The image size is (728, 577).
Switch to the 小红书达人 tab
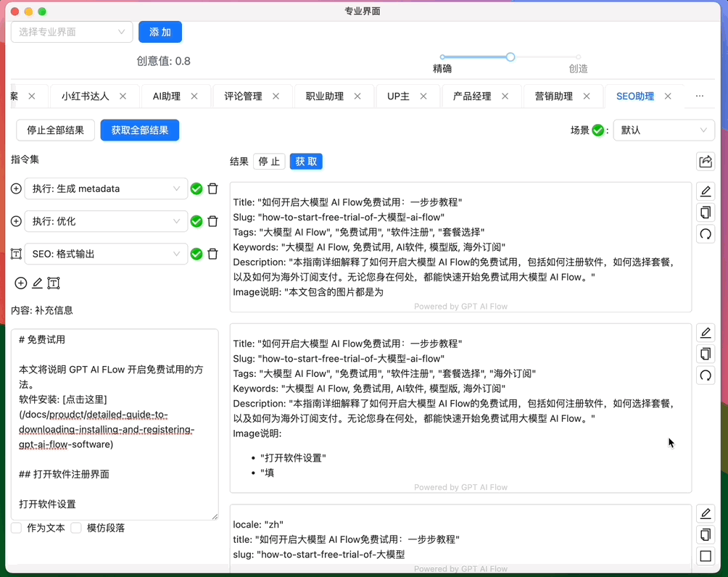[86, 96]
